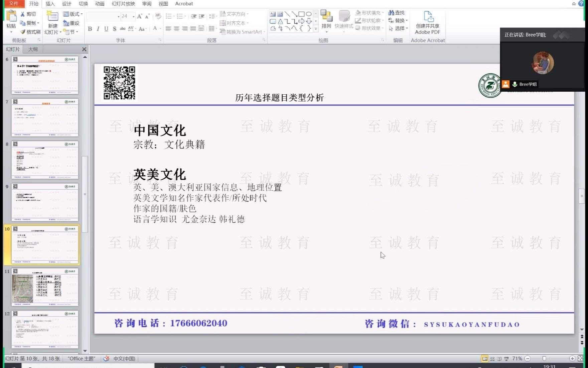Open PowerPoint Help question mark icon
The image size is (588, 368).
[582, 3]
